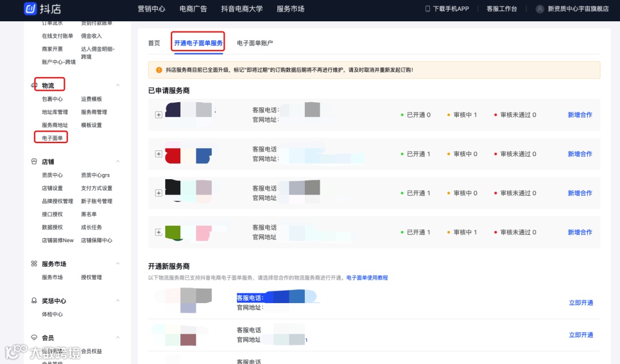Go to 新子账号管理 in the sidebar

(96, 201)
